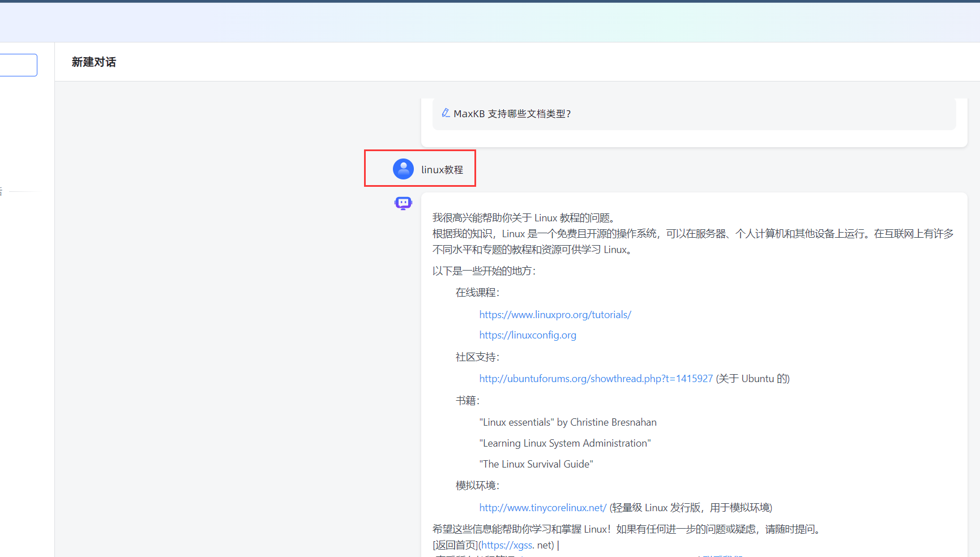Viewport: 980px width, 557px height.
Task: Click the line 以下是一些开始的地方：
Action: click(x=484, y=271)
